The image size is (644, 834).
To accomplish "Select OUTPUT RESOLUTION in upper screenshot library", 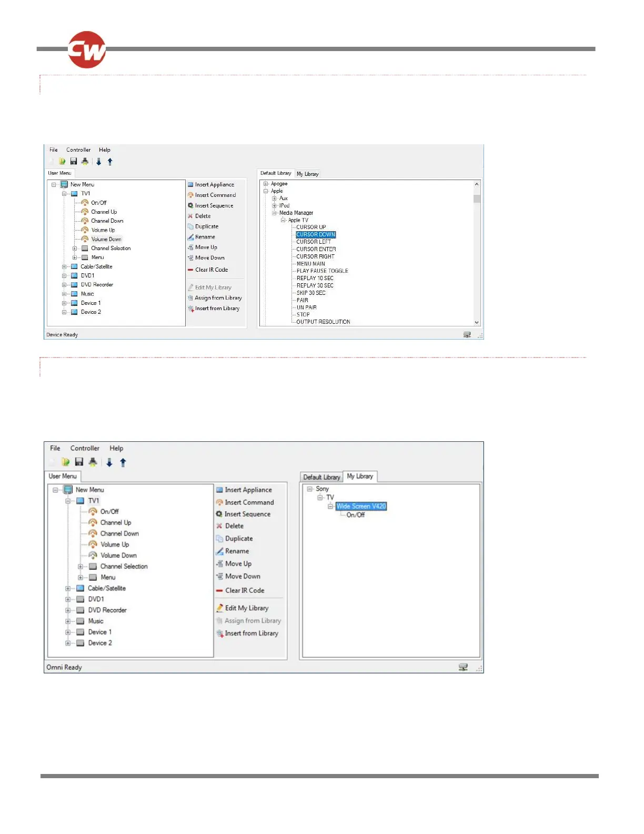I will click(x=323, y=322).
